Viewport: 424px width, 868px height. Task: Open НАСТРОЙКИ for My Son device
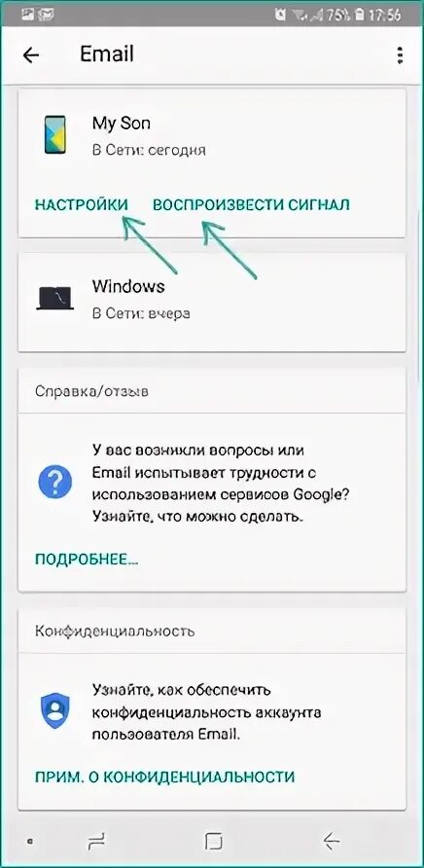tap(82, 204)
